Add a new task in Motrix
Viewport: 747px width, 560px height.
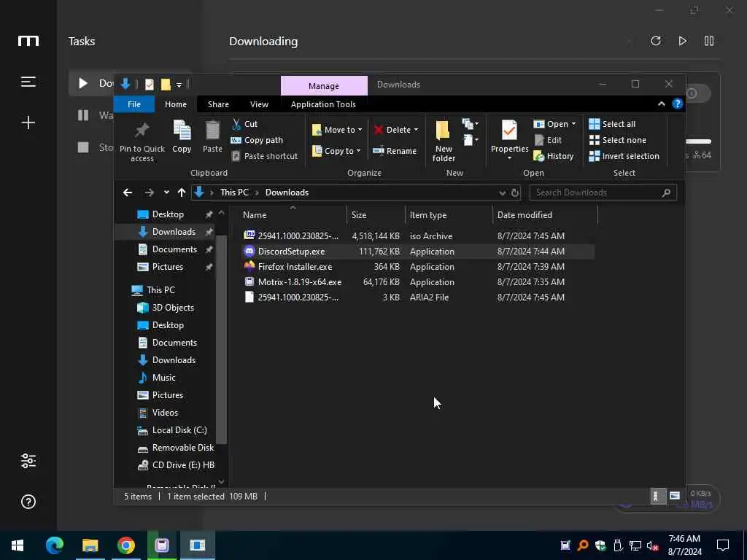click(28, 122)
